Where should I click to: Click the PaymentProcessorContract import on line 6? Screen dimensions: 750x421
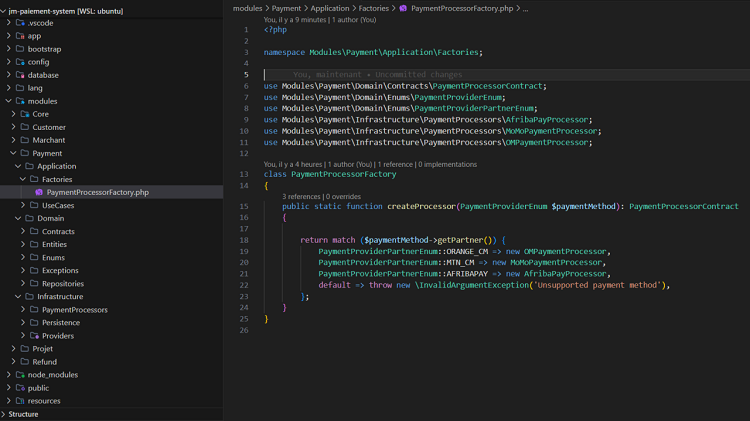487,86
